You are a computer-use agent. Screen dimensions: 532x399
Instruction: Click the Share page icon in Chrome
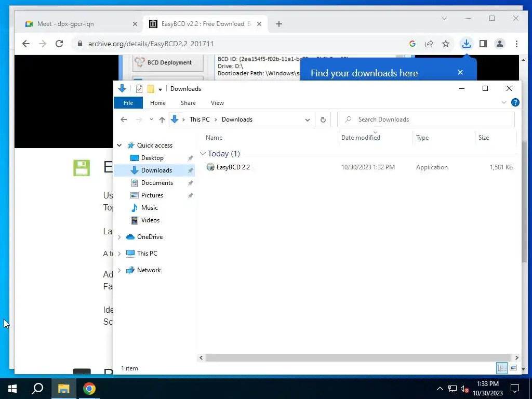click(x=429, y=44)
